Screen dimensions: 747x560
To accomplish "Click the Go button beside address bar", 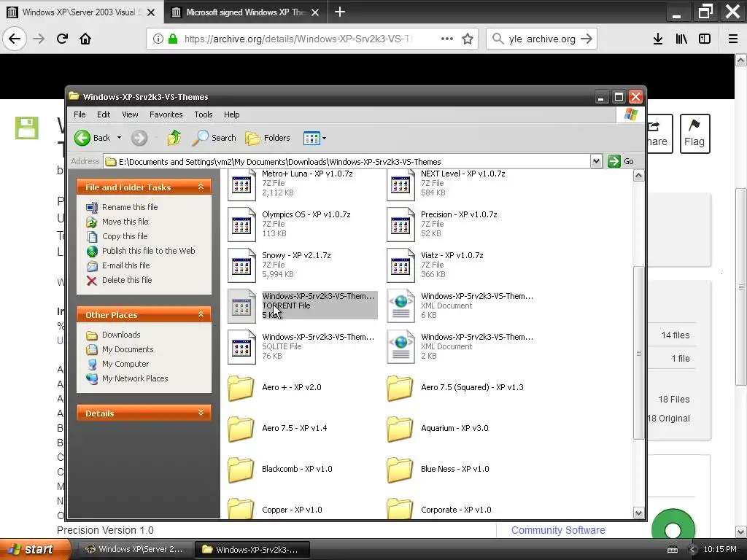I will (621, 161).
